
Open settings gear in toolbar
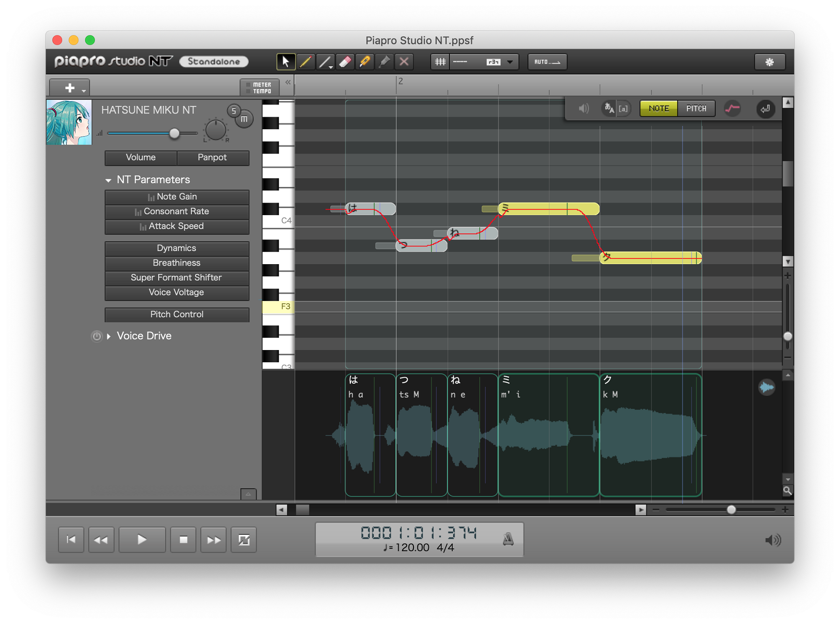click(770, 62)
